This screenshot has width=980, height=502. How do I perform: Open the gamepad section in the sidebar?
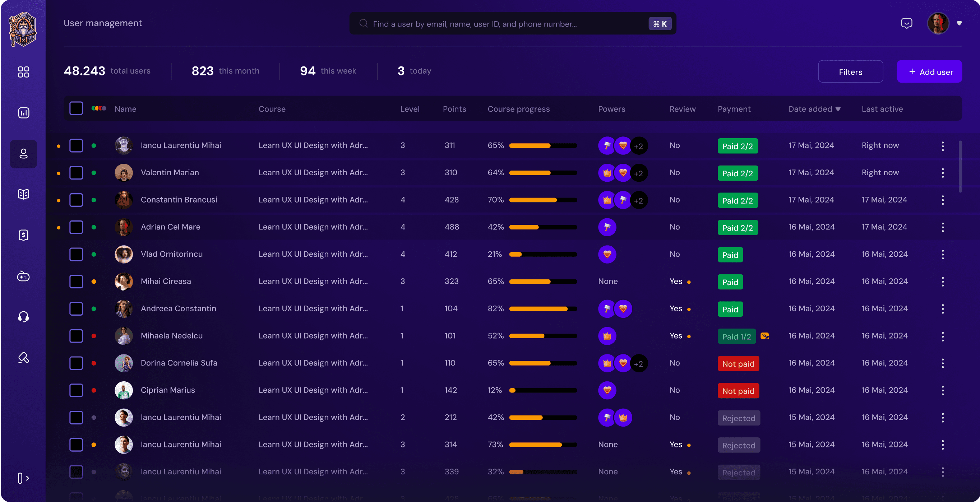pos(23,277)
